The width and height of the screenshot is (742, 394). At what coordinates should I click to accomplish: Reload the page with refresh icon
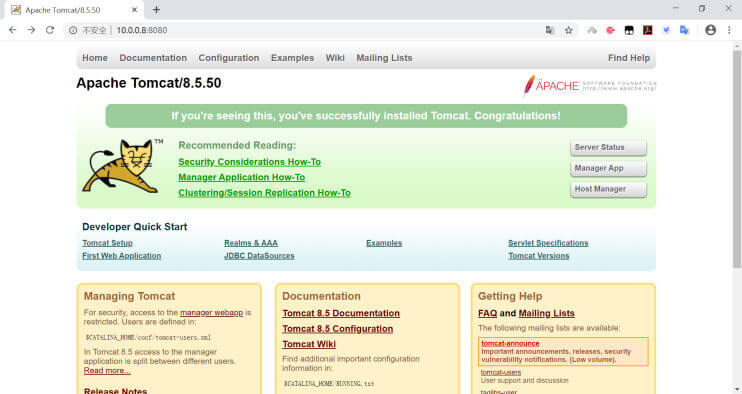coord(50,30)
